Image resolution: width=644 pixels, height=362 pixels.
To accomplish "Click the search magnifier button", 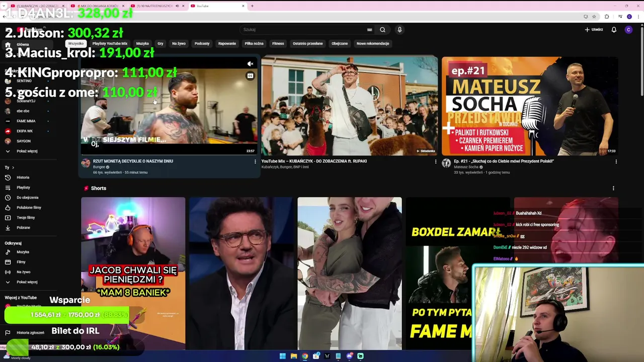I will pyautogui.click(x=382, y=30).
